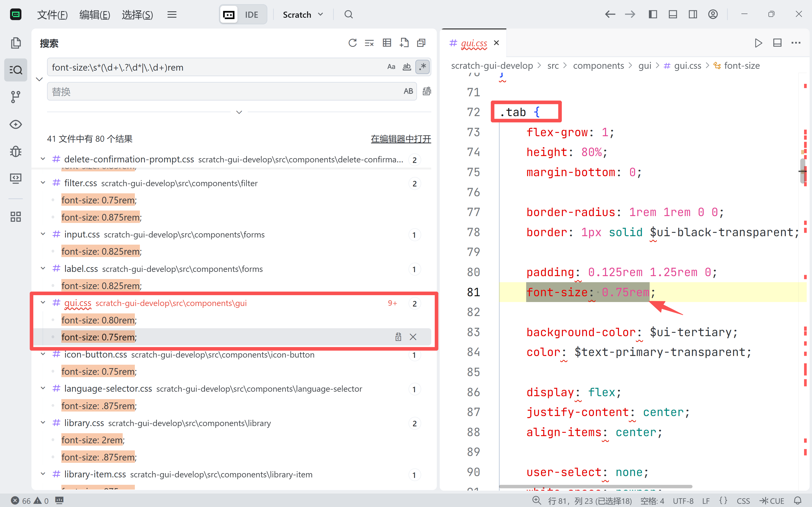This screenshot has width=812, height=507.
Task: Open a new search editor
Action: click(x=404, y=43)
